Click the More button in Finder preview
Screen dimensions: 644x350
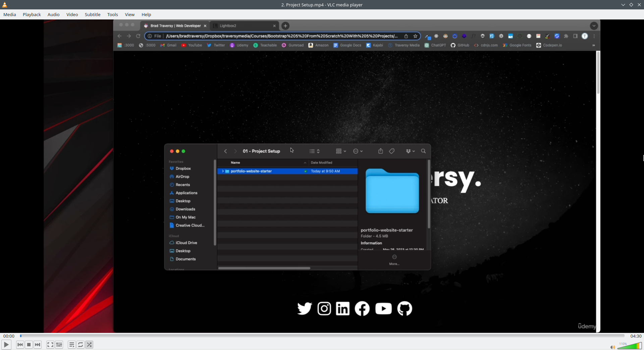click(394, 260)
